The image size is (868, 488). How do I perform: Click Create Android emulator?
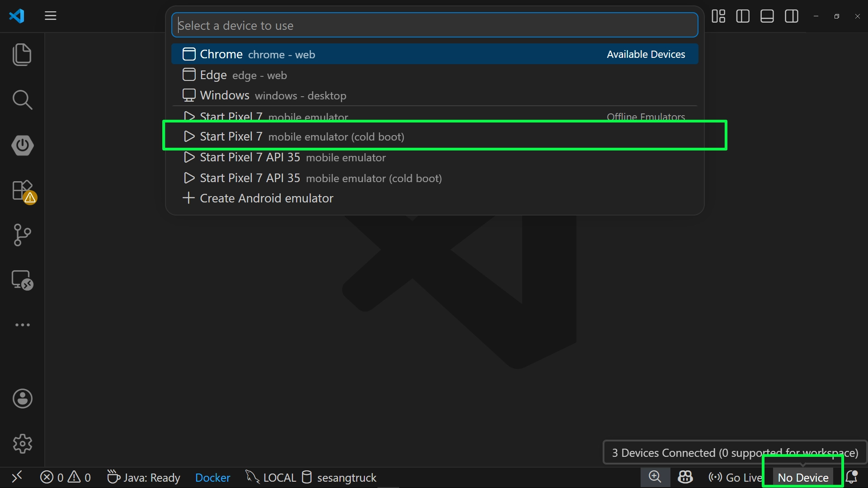point(266,198)
